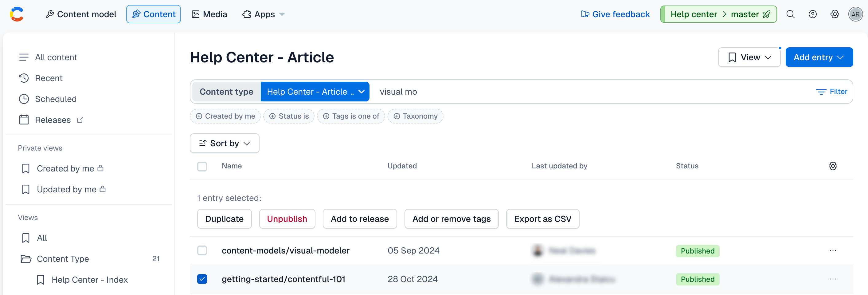Click the lock icon beside Created by me
This screenshot has height=295, width=868.
(x=100, y=168)
